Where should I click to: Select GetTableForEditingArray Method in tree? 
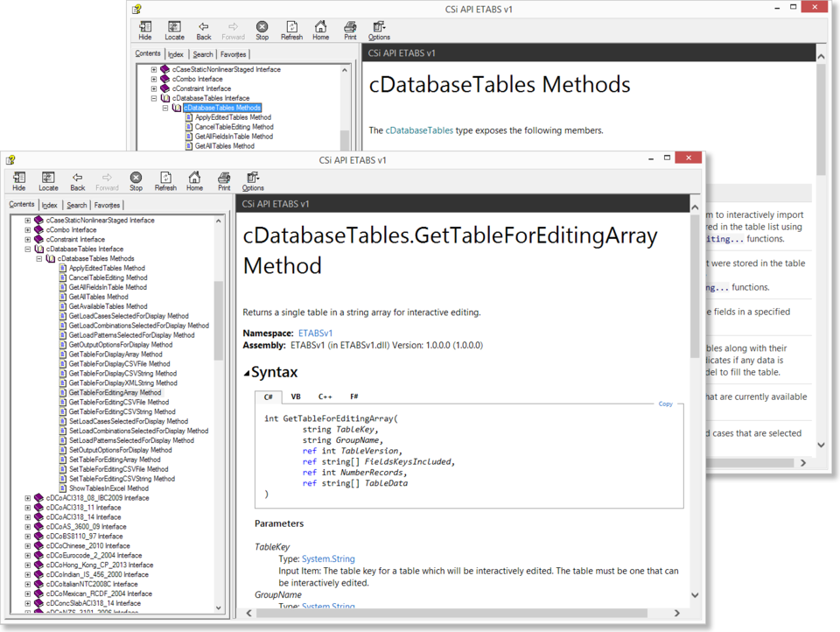(115, 392)
